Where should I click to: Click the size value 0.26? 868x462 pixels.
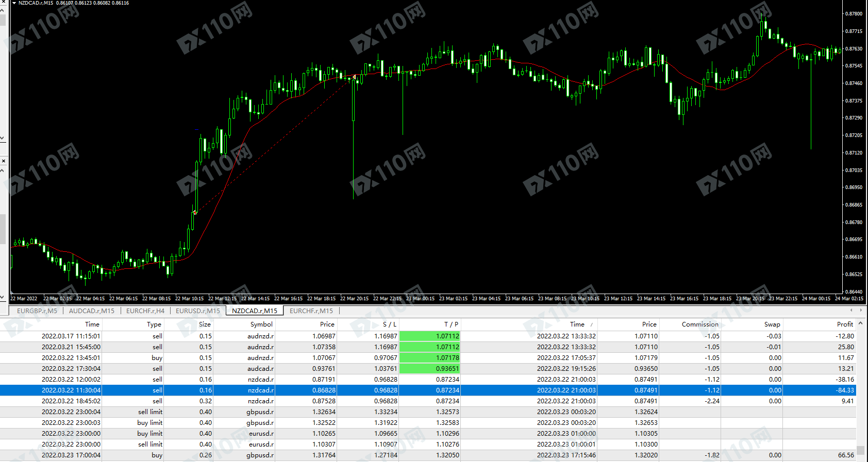(205, 455)
